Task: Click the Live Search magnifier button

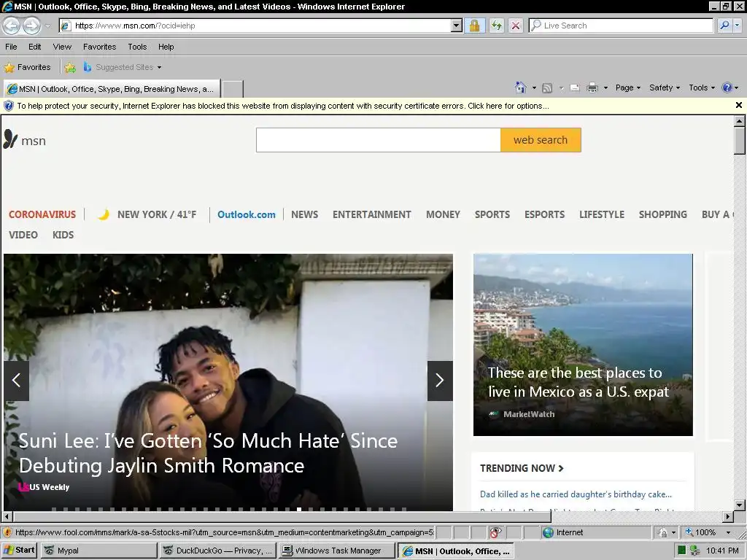Action: [x=724, y=26]
